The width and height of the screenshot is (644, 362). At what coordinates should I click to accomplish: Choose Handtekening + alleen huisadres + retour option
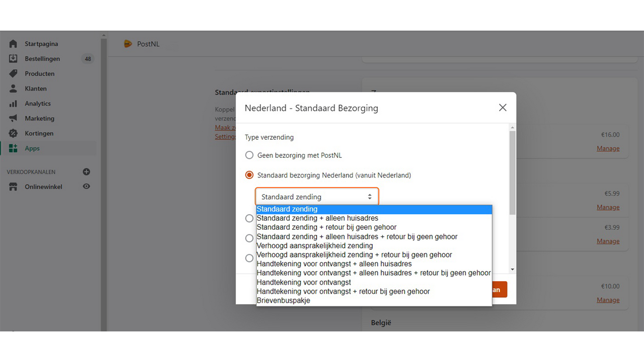point(374,273)
